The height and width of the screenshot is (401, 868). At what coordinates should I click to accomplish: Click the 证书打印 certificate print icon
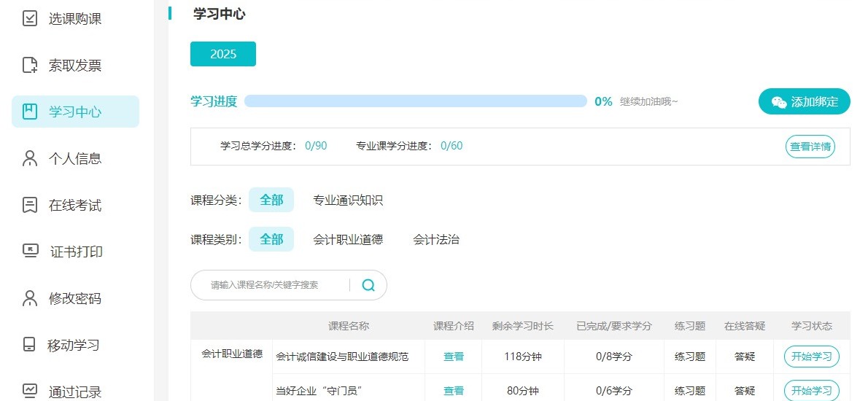30,251
